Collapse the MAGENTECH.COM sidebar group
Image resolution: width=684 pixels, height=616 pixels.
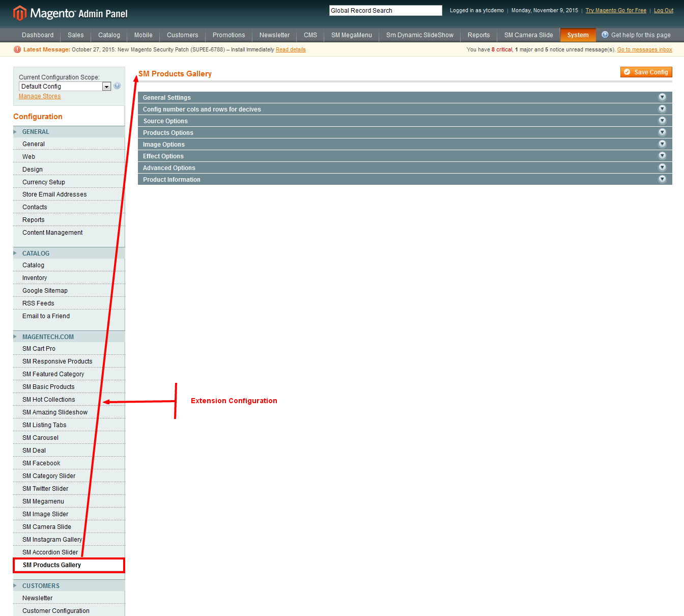coord(69,337)
